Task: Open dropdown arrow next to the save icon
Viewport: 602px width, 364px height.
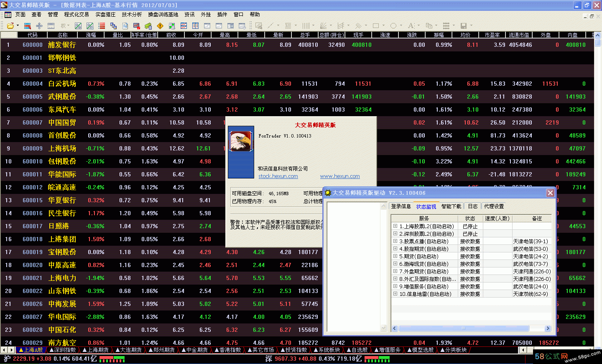Action: pyautogui.click(x=472, y=25)
